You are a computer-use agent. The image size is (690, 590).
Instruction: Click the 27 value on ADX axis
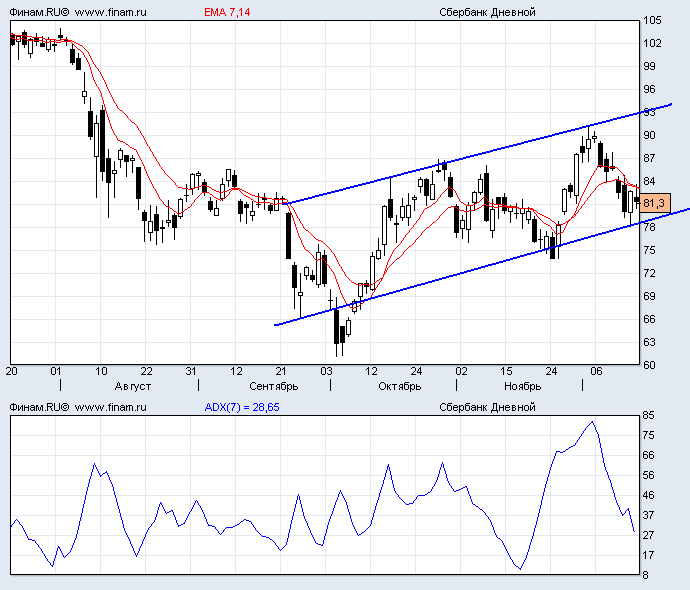pyautogui.click(x=648, y=535)
